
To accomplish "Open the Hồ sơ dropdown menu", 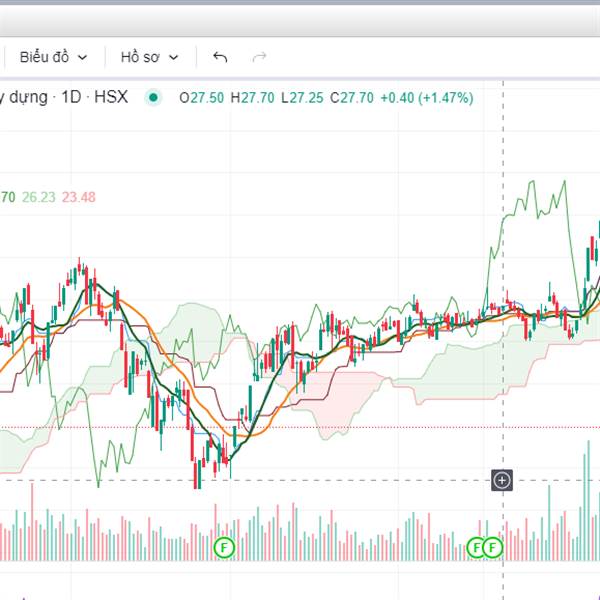I will tap(149, 57).
